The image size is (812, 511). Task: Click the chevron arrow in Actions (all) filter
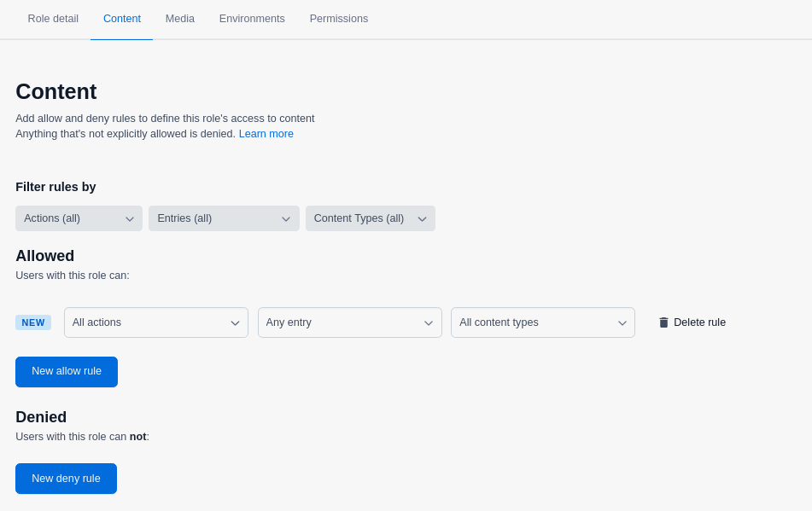(130, 219)
